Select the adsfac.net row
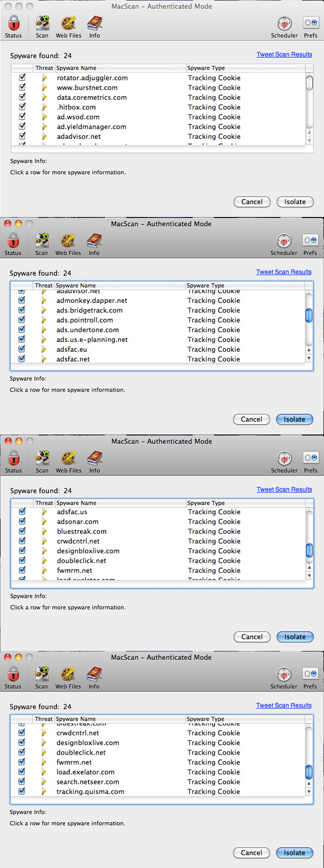The width and height of the screenshot is (324, 868). click(158, 359)
